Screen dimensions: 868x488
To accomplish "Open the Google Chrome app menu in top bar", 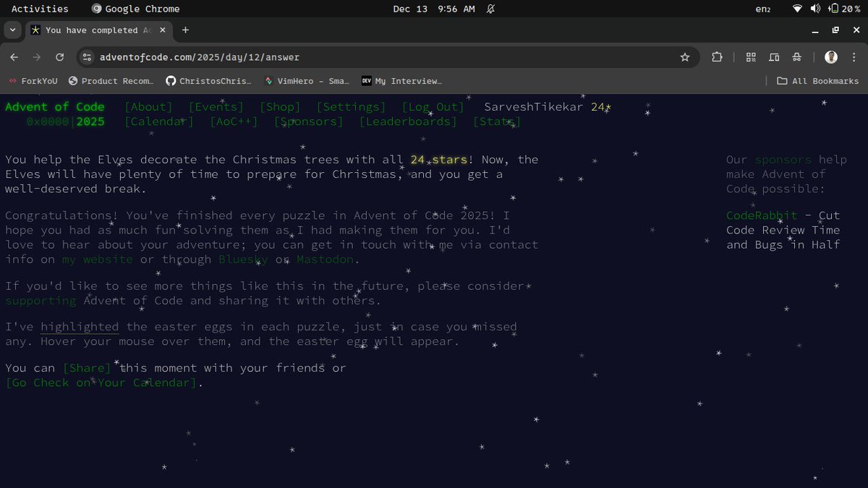I will 135,9.
